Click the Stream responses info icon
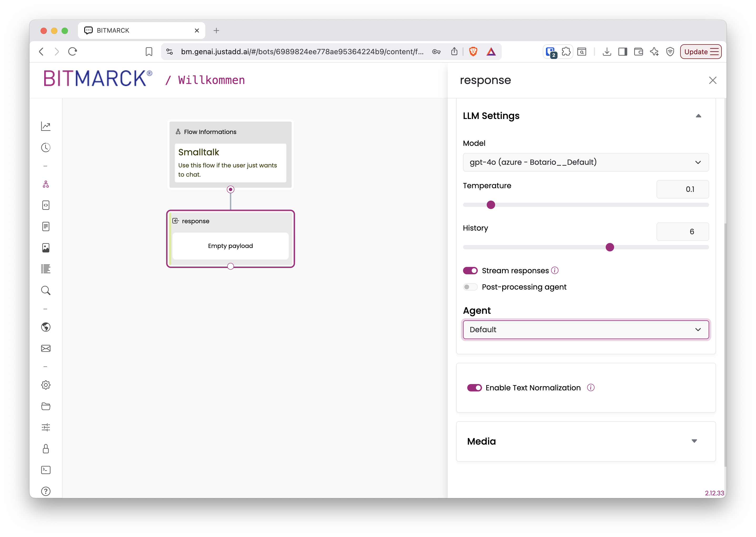This screenshot has height=537, width=756. [555, 271]
